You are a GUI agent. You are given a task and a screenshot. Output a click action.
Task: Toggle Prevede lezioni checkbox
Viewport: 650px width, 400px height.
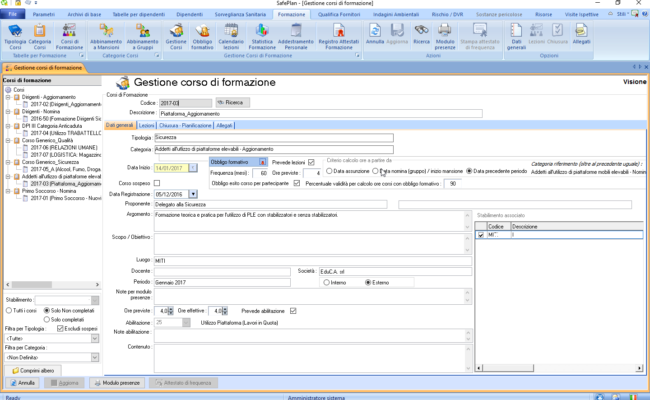pos(311,162)
